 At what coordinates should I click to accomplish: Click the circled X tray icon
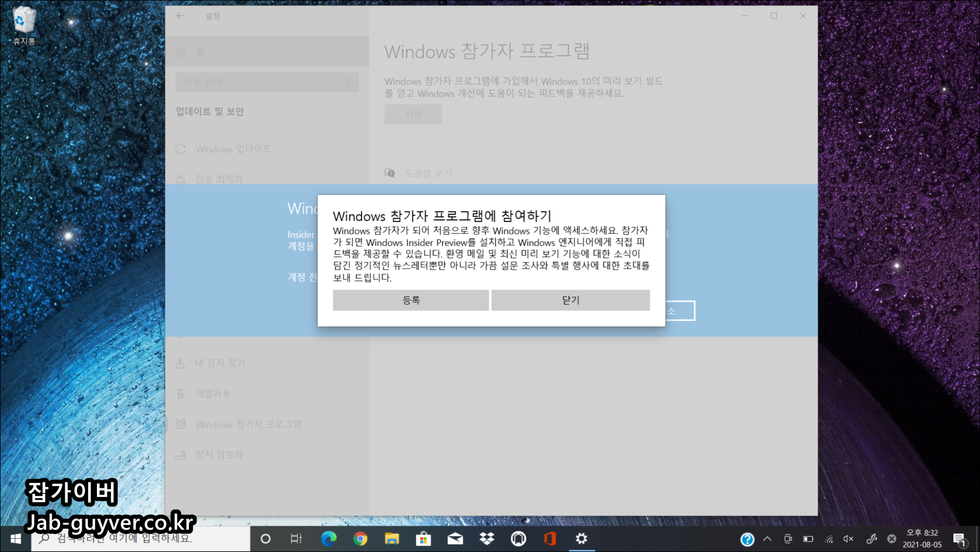[x=892, y=539]
